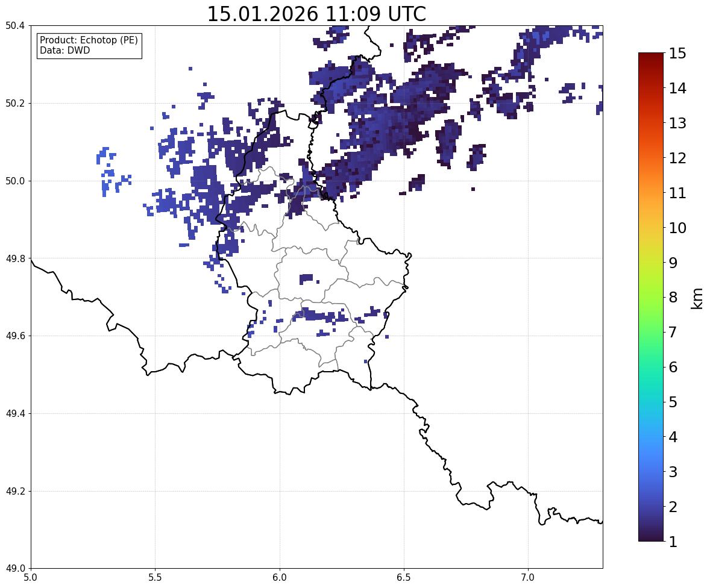Viewport: 710px width, 588px height.
Task: Click colorbar tick label '8'
Action: (x=673, y=298)
